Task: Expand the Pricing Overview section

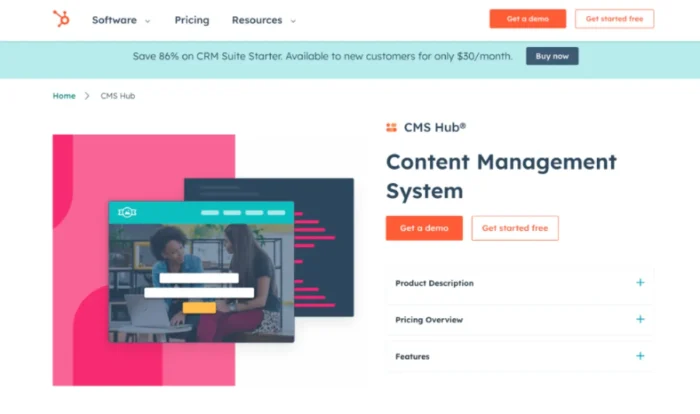Action: pos(431,320)
